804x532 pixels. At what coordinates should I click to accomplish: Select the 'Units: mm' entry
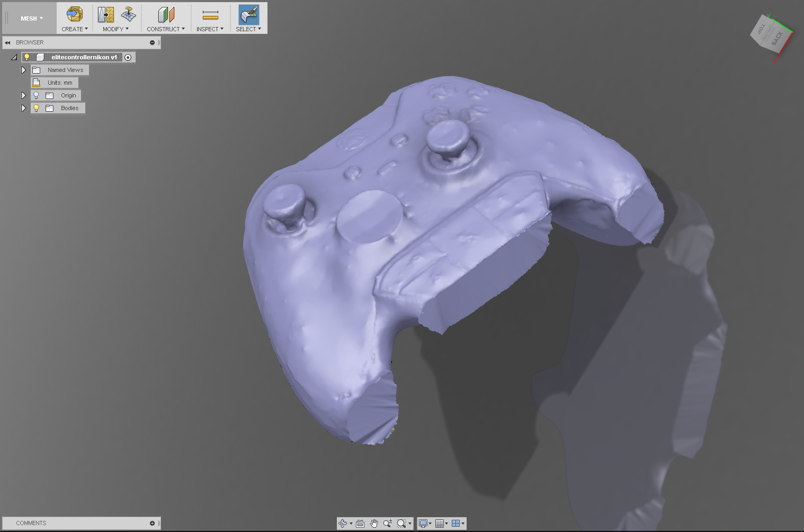point(60,83)
